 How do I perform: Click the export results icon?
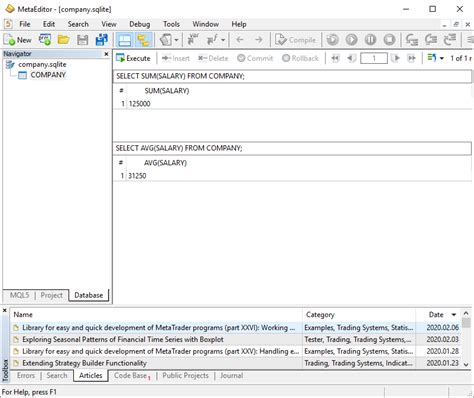[432, 58]
